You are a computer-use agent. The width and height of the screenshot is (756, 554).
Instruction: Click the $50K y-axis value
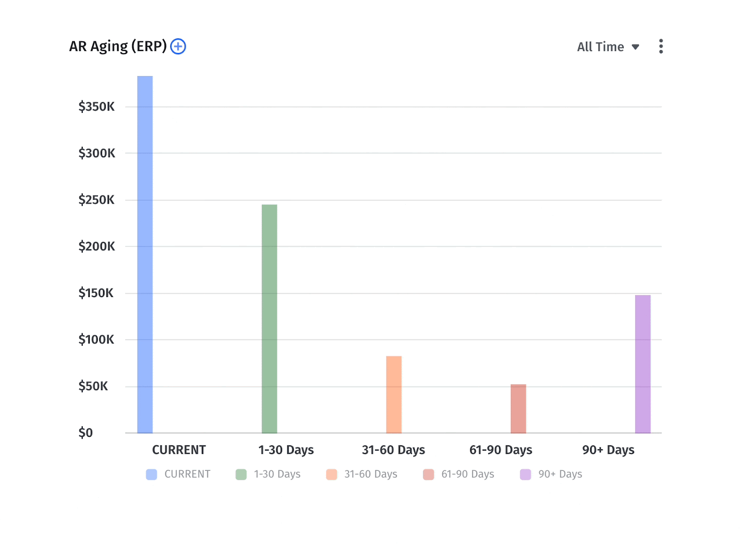click(x=93, y=386)
